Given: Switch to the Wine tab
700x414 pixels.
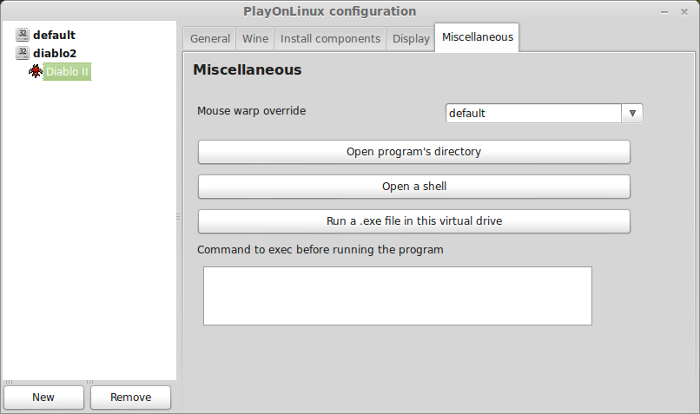Looking at the screenshot, I should point(255,39).
